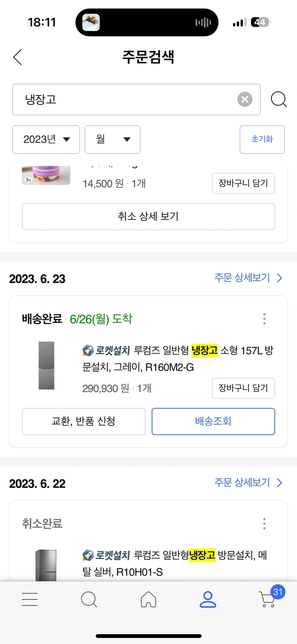Tap the back arrow icon
Screen dimensions: 297x644
[17, 57]
